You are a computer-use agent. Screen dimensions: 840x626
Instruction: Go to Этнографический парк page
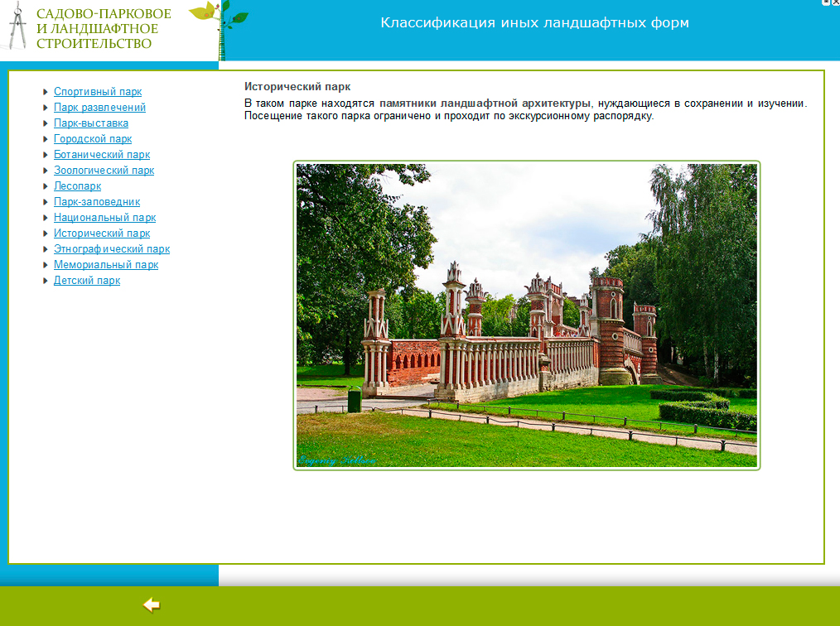(x=112, y=249)
